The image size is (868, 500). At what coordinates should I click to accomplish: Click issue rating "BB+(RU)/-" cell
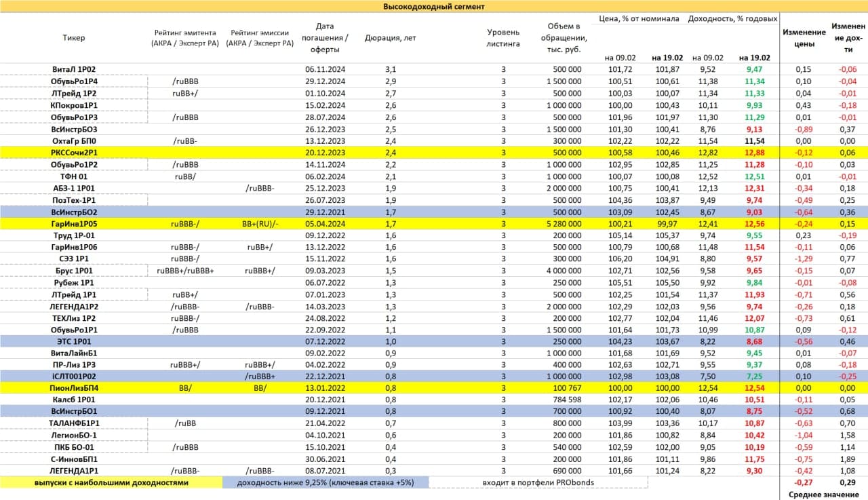point(260,223)
